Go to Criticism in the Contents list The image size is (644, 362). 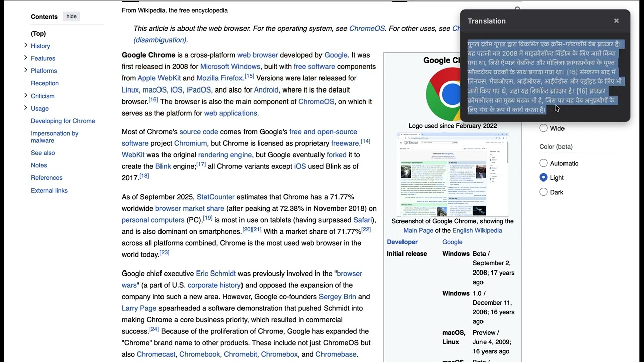coord(43,96)
